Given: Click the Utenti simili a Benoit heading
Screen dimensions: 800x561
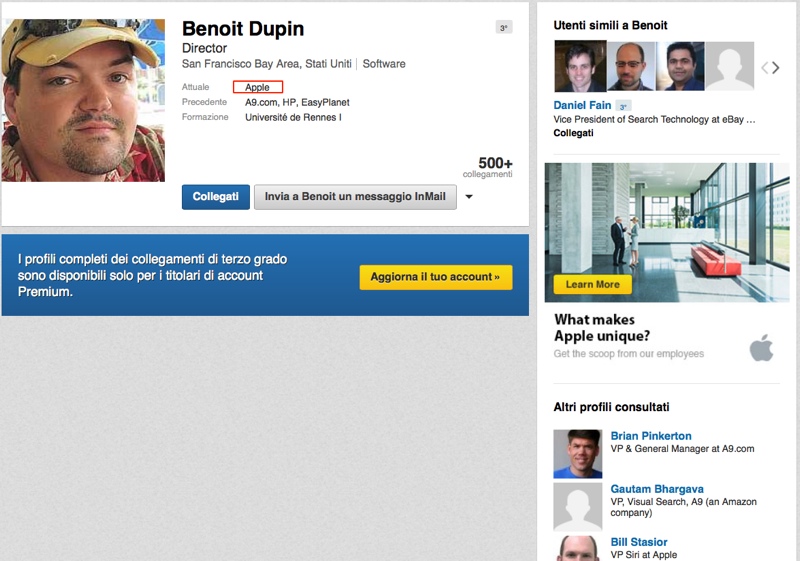Looking at the screenshot, I should tap(610, 26).
